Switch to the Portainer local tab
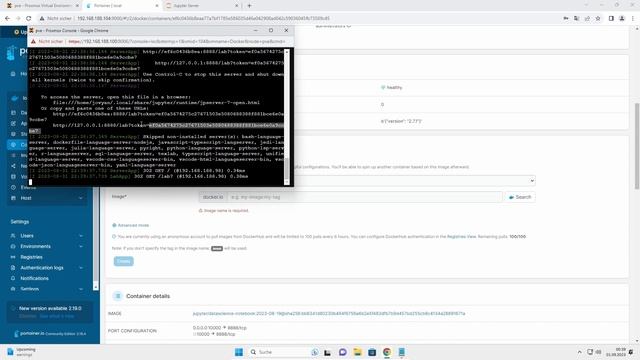640x360 pixels. pyautogui.click(x=122, y=6)
